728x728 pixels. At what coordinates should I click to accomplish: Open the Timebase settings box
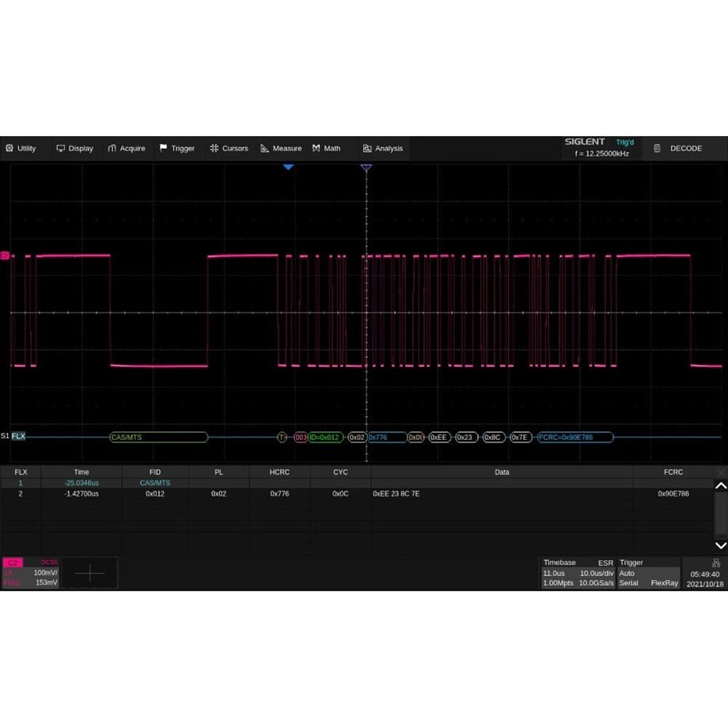578,572
